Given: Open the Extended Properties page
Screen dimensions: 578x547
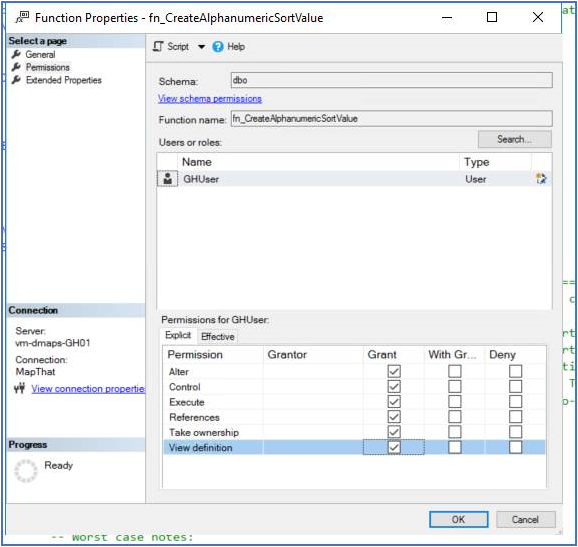Looking at the screenshot, I should [63, 80].
